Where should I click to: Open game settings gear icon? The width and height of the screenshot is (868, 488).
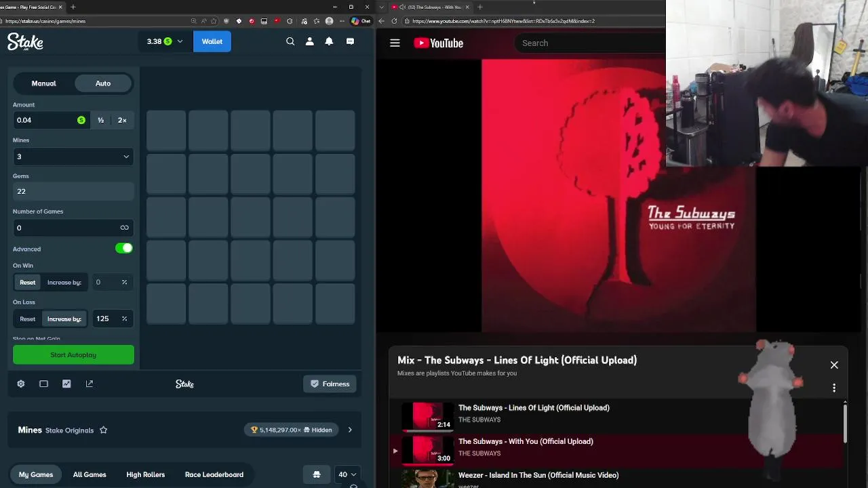(21, 384)
